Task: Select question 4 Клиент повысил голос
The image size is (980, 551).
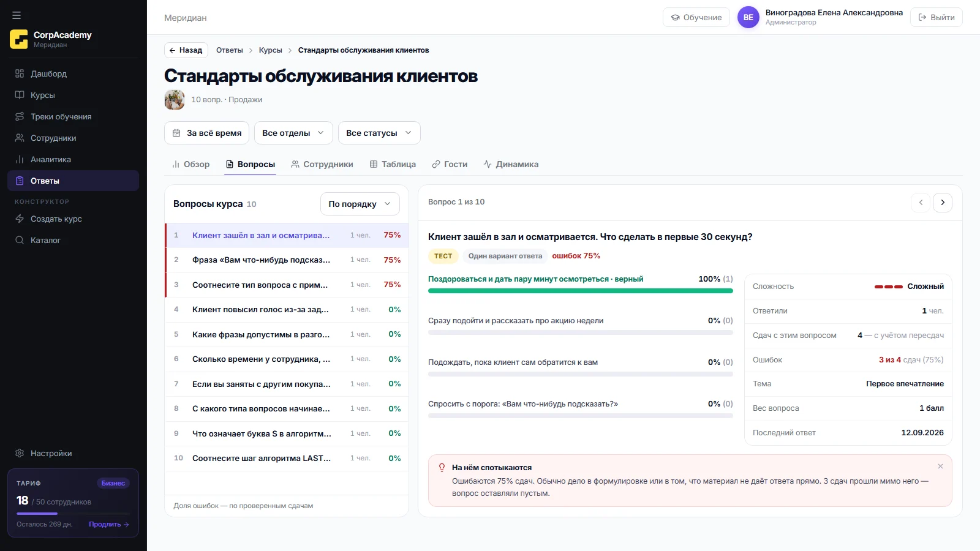Action: 287,309
